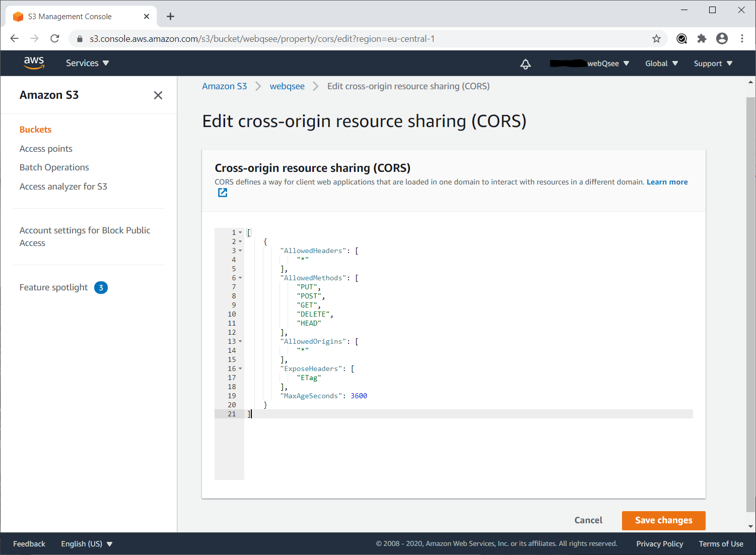Image resolution: width=756 pixels, height=555 pixels.
Task: Bookmark this page with the star icon
Action: [656, 39]
